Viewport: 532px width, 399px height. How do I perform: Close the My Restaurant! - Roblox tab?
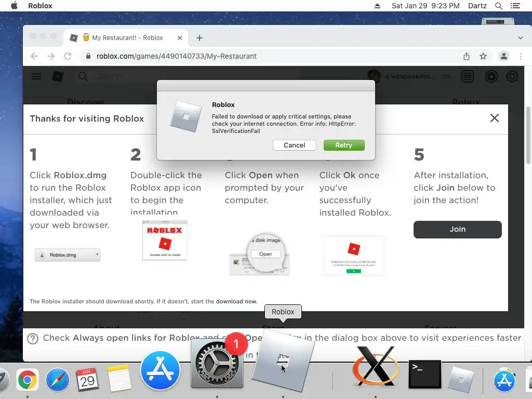[x=180, y=38]
